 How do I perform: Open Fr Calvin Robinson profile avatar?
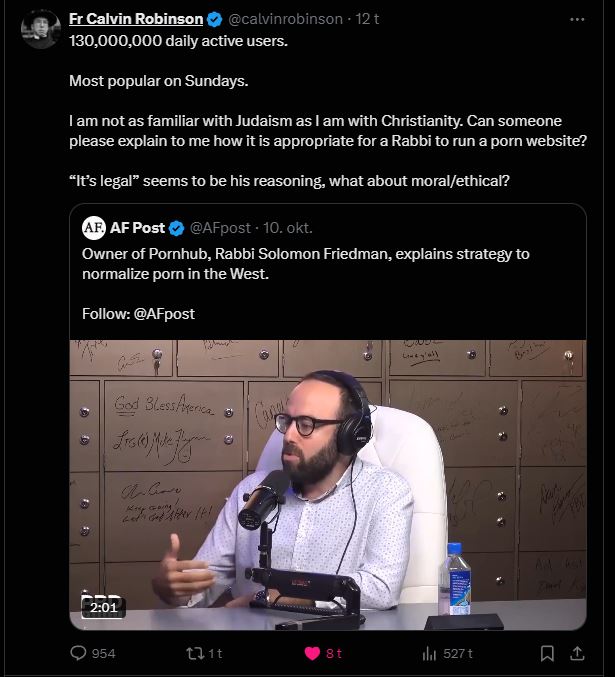click(41, 28)
